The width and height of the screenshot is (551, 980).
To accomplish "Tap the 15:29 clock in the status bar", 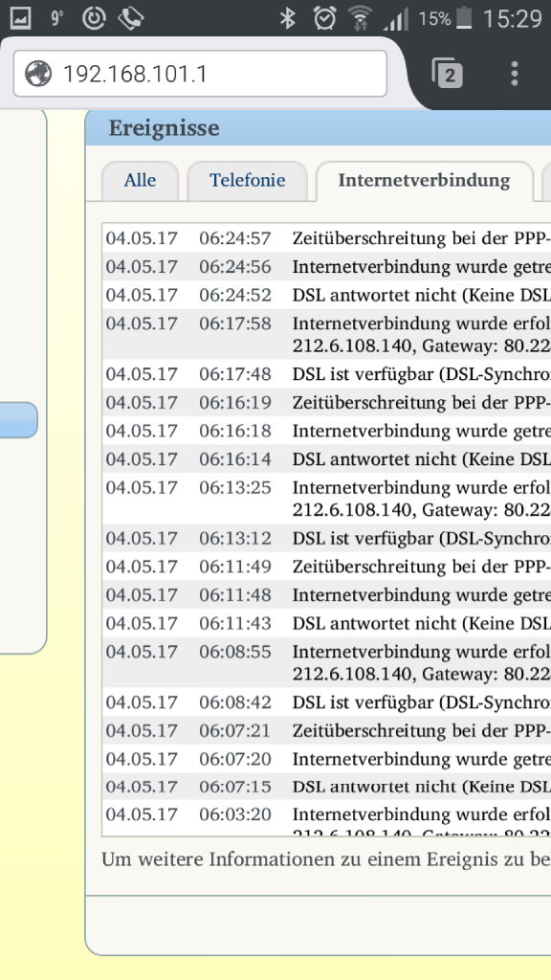I will coord(513,19).
